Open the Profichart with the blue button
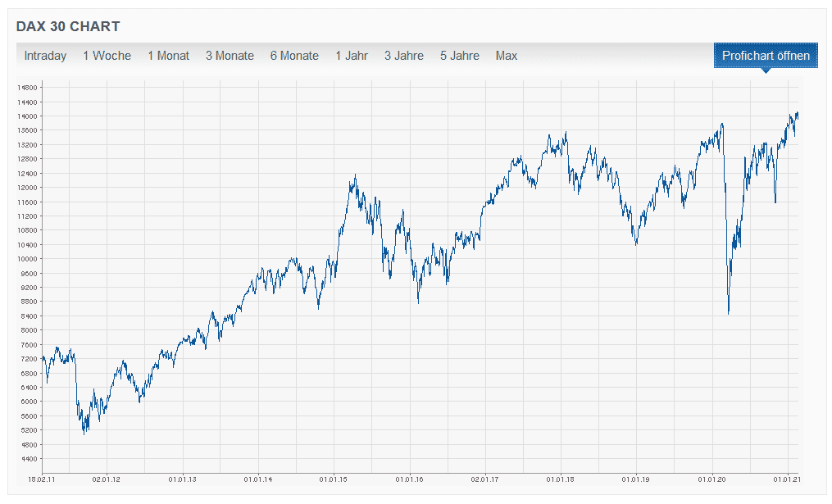 (766, 56)
